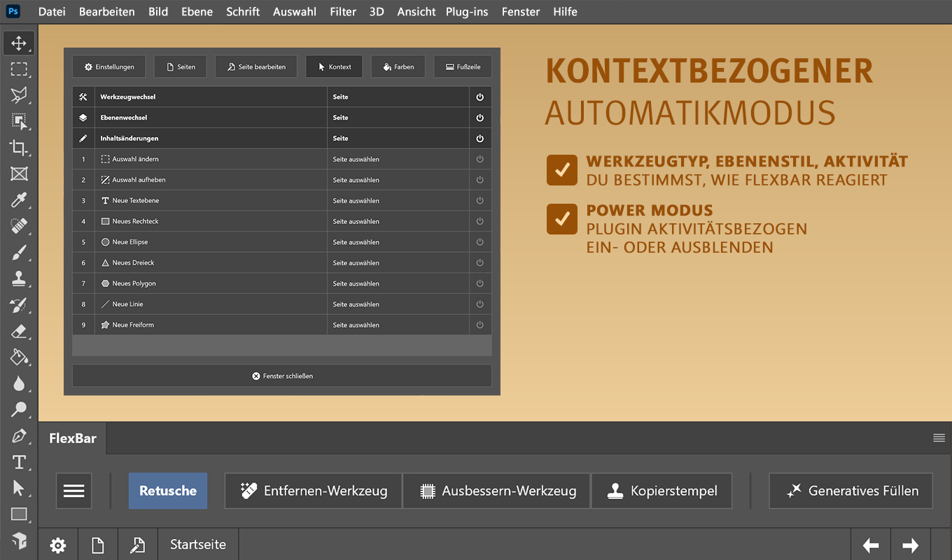The image size is (952, 560).
Task: Go to the previous FlexBar page
Action: click(x=871, y=545)
